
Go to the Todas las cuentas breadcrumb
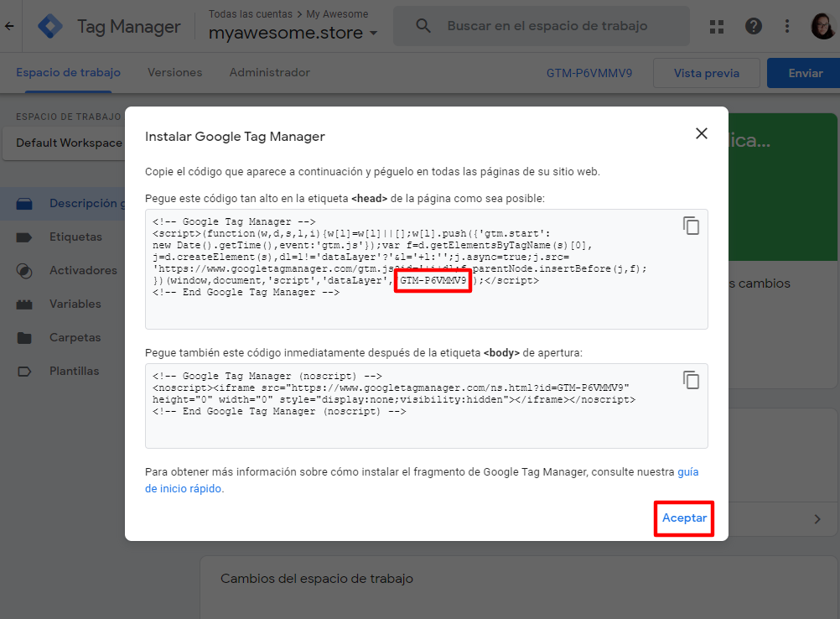(x=251, y=14)
